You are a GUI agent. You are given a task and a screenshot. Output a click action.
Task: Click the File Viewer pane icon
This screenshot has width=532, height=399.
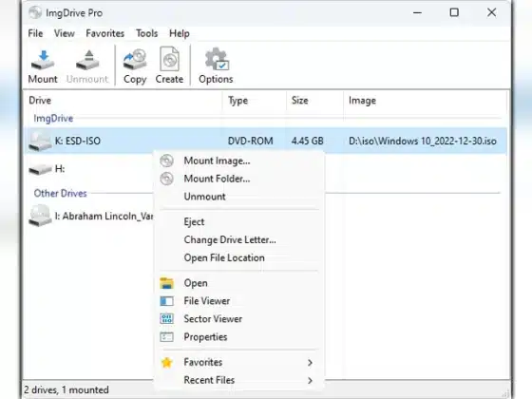pos(166,301)
